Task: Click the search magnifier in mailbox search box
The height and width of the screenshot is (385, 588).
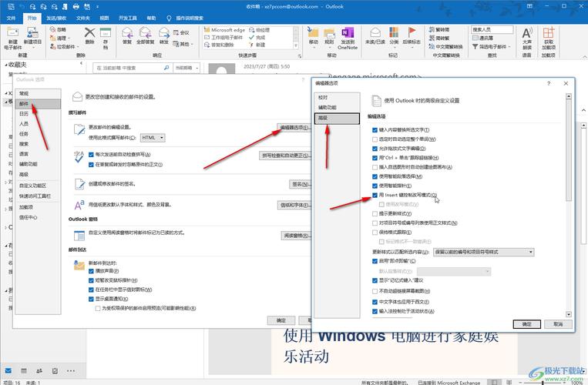Action: point(166,68)
